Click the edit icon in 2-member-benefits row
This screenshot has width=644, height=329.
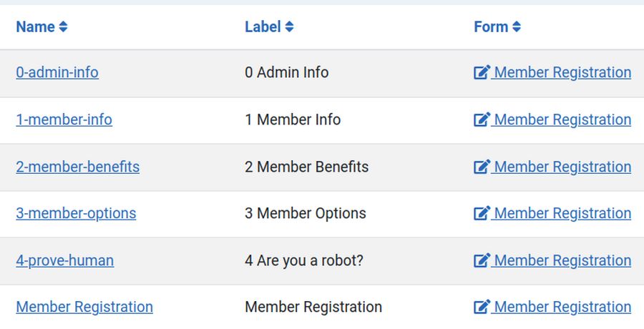(482, 167)
